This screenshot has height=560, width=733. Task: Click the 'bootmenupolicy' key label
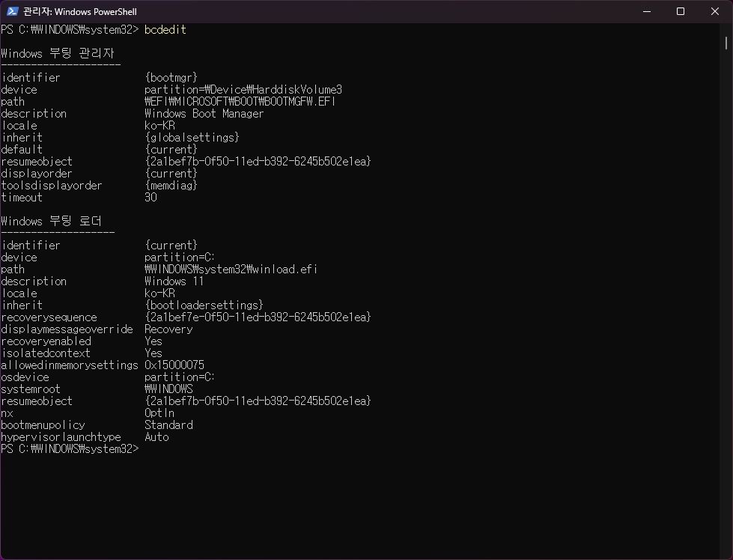click(x=43, y=425)
